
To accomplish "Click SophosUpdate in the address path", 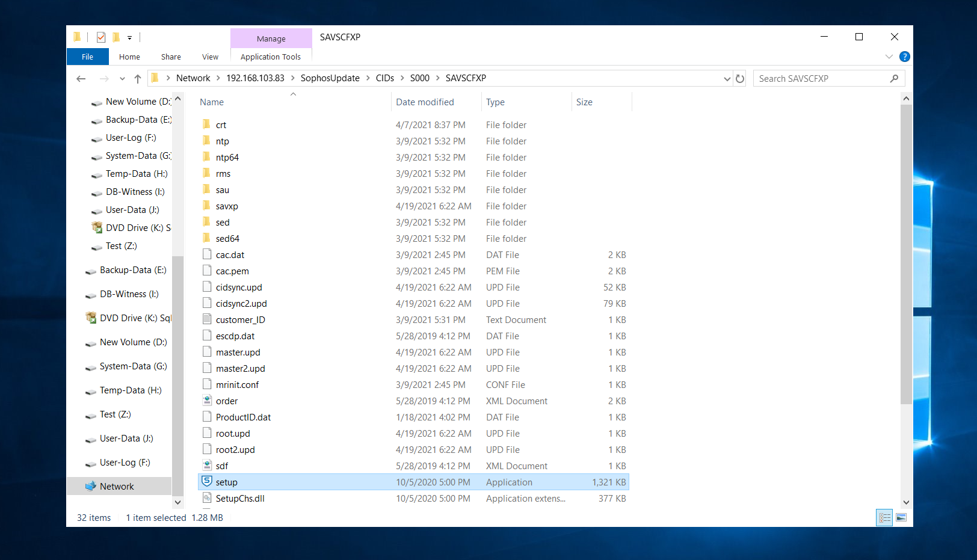I will [x=330, y=78].
